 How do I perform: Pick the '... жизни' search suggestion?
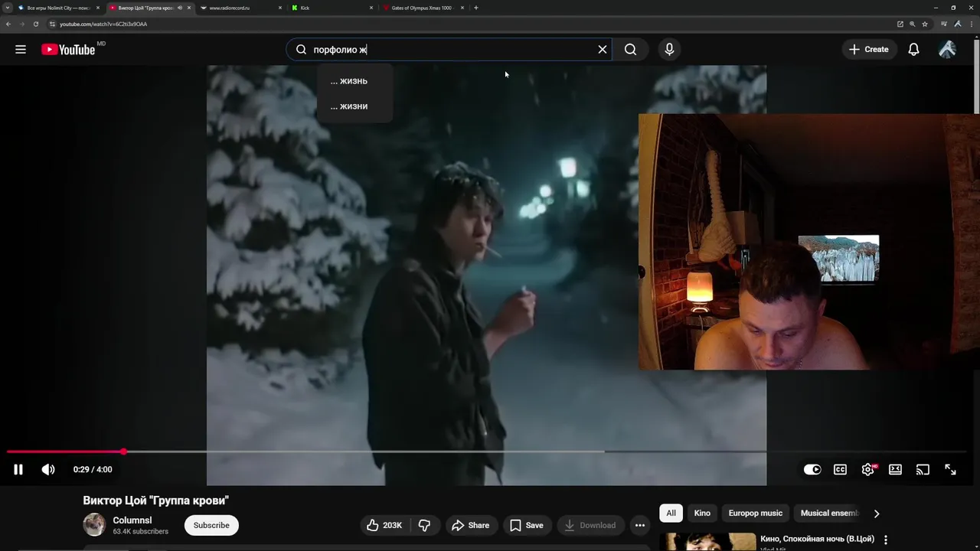click(354, 106)
